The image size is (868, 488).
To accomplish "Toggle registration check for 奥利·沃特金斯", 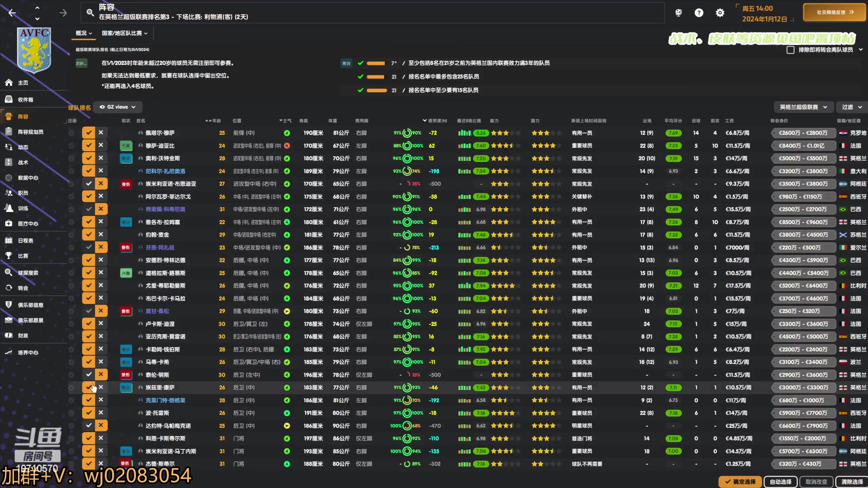I will 88,158.
